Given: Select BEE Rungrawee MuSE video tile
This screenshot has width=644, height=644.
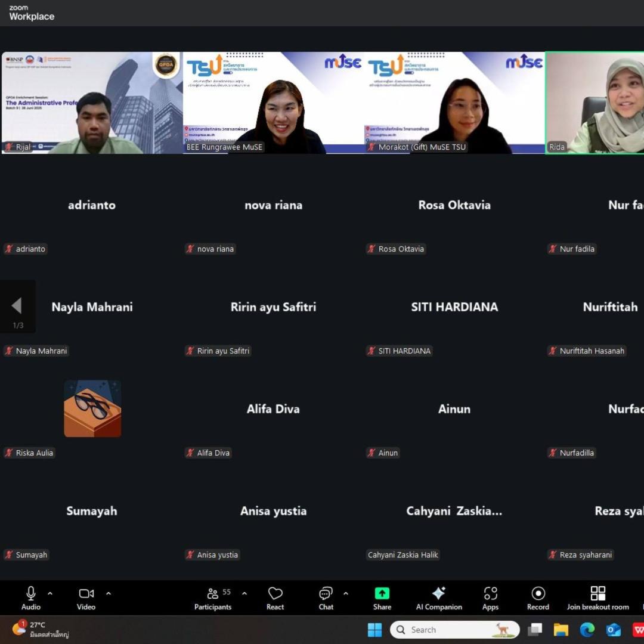Looking at the screenshot, I should [x=273, y=103].
